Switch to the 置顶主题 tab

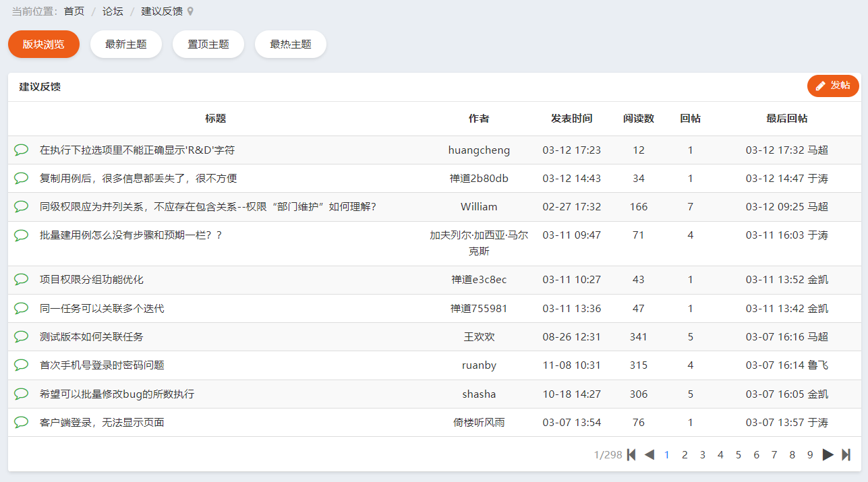pos(208,44)
